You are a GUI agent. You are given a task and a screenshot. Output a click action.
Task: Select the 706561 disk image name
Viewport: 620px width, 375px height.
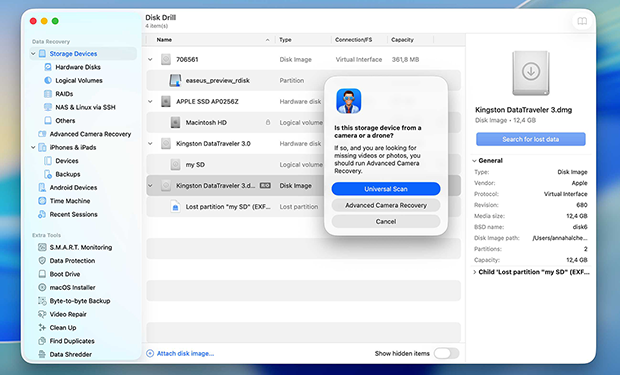(187, 59)
